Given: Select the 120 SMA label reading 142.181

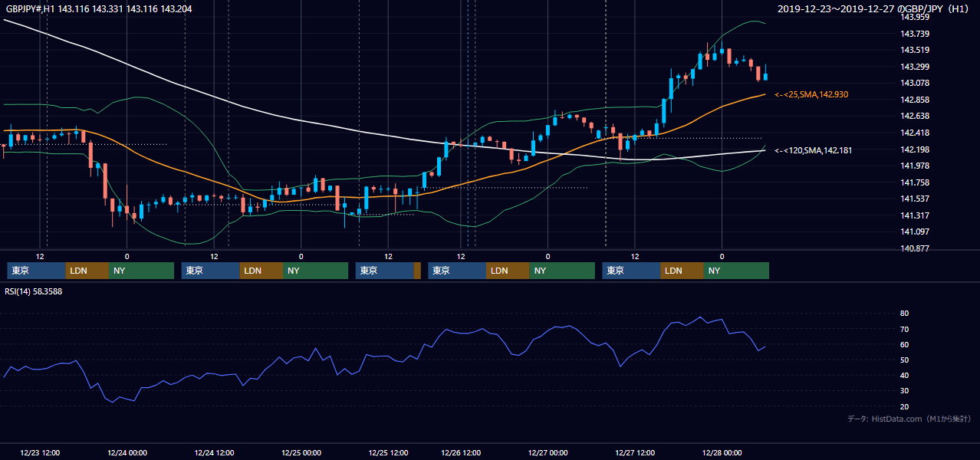Looking at the screenshot, I should pos(814,150).
